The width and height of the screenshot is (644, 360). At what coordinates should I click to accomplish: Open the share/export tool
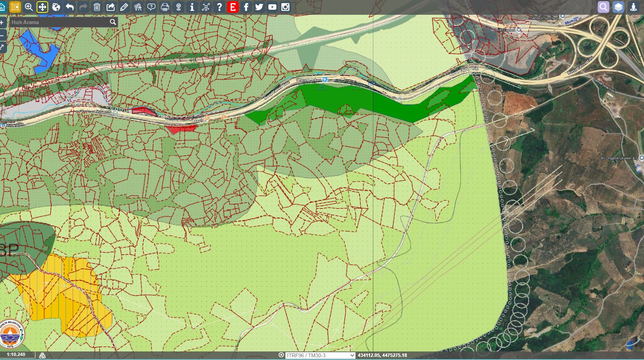tap(110, 7)
